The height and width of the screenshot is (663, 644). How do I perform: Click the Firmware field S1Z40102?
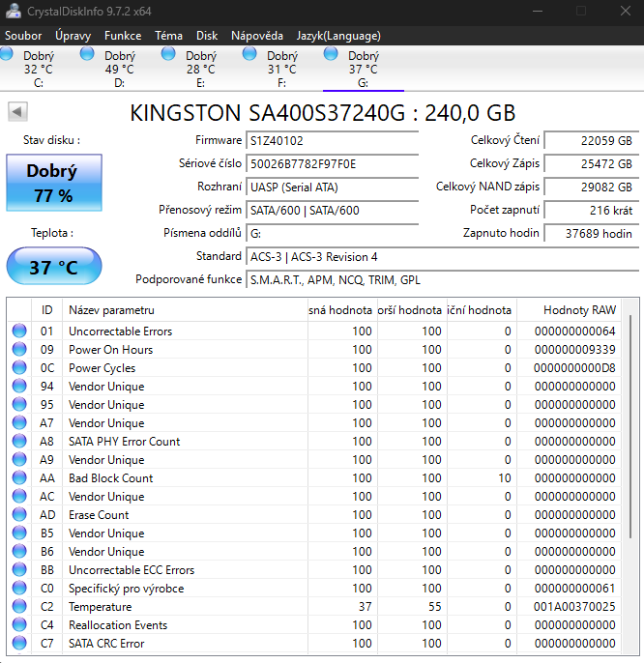[333, 140]
